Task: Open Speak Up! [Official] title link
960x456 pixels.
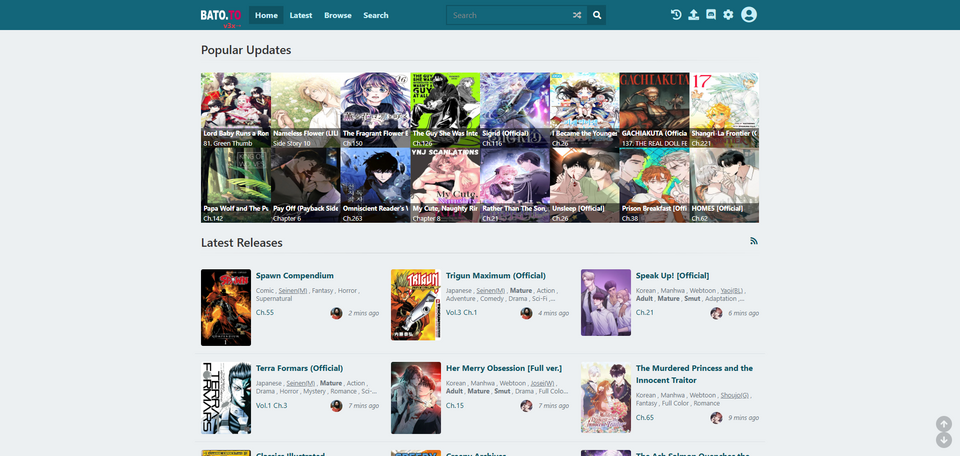Action: 672,275
